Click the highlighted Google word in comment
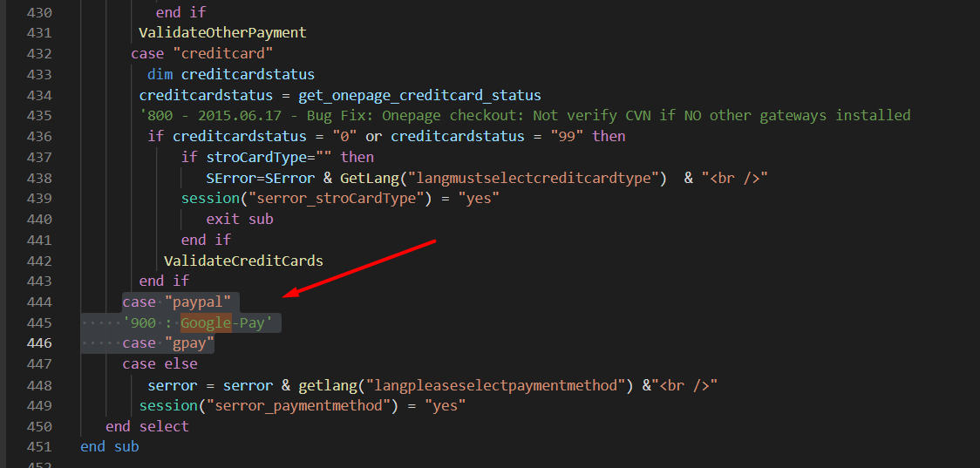 [x=207, y=322]
